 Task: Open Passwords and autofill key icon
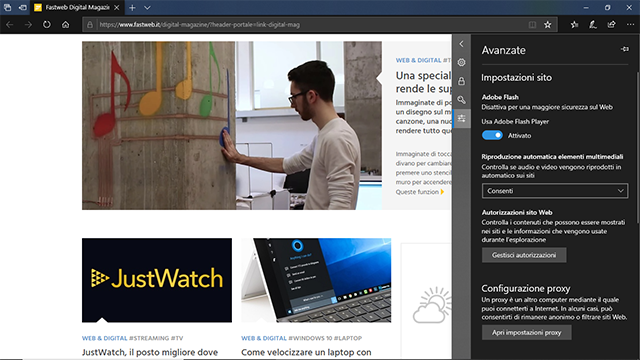(x=461, y=100)
